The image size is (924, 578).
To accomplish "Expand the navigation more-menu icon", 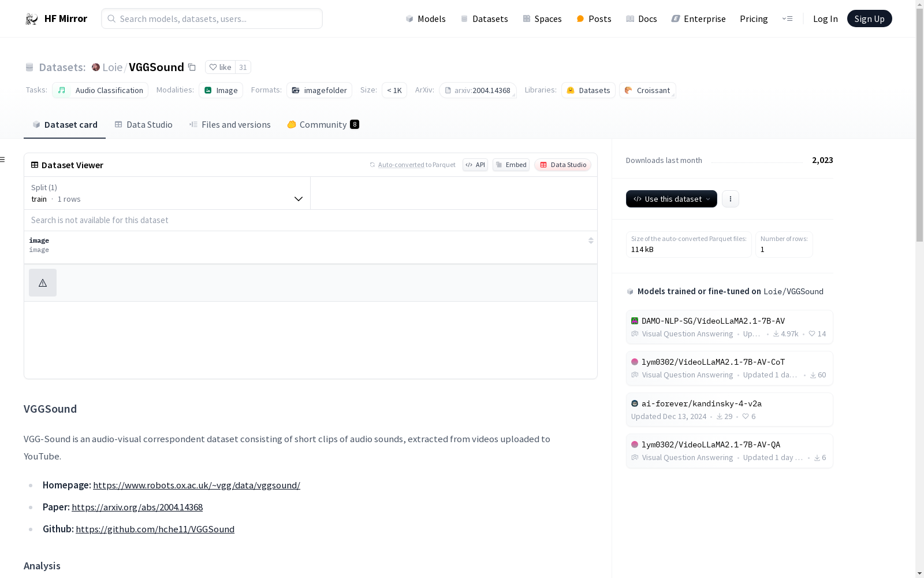I will pyautogui.click(x=787, y=18).
